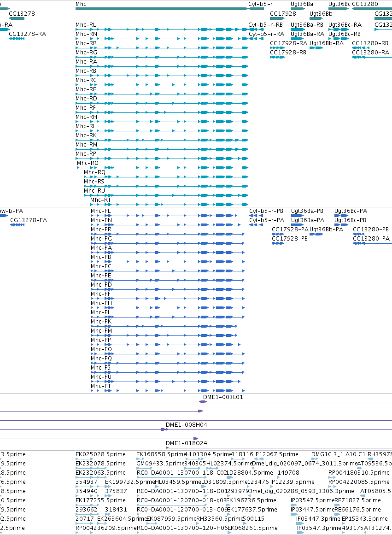Open clone feature DME1-008H04
Viewport: 392px width, 535px height.
coord(186,425)
